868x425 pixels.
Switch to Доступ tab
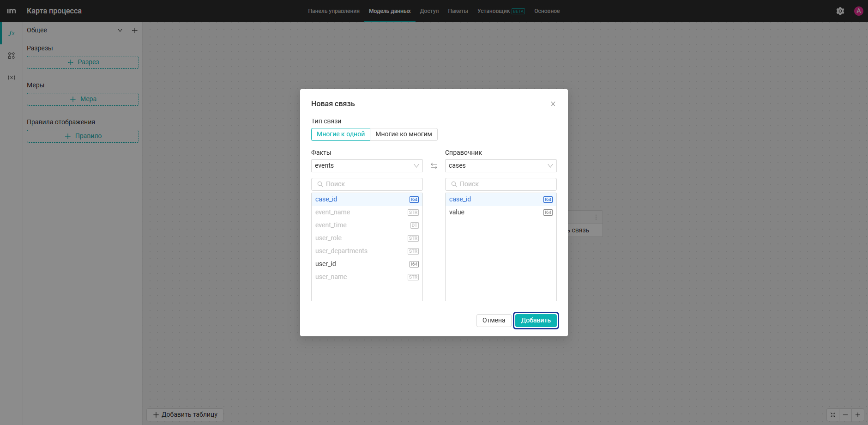click(x=429, y=11)
